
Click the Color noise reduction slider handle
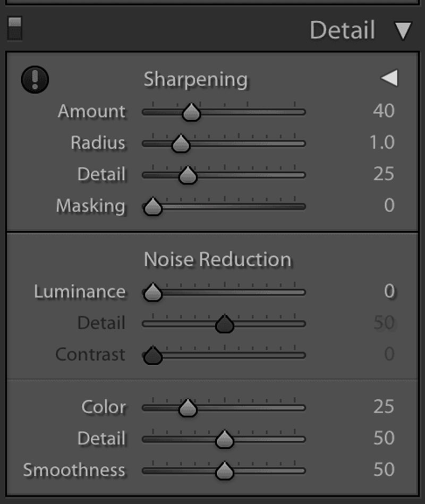click(187, 408)
